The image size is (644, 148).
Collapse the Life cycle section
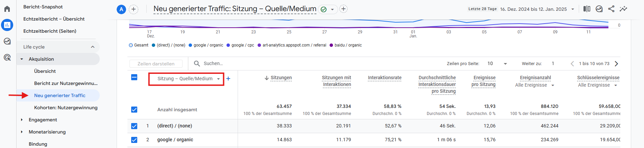[x=93, y=47]
